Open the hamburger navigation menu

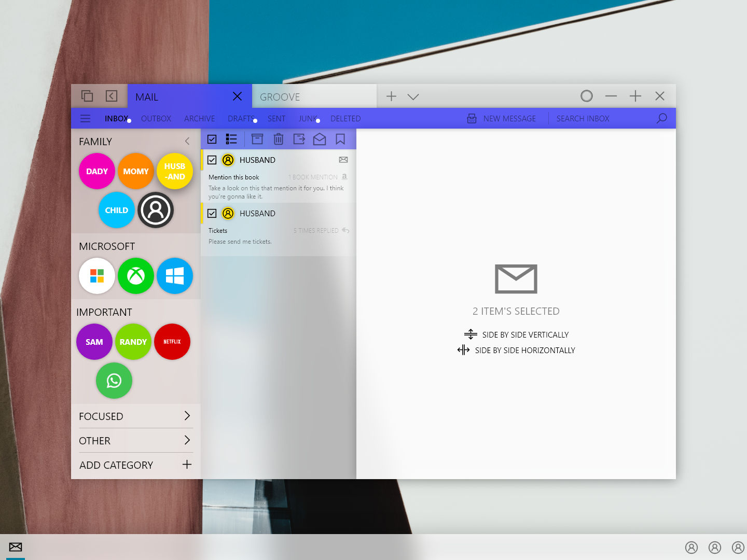85,118
